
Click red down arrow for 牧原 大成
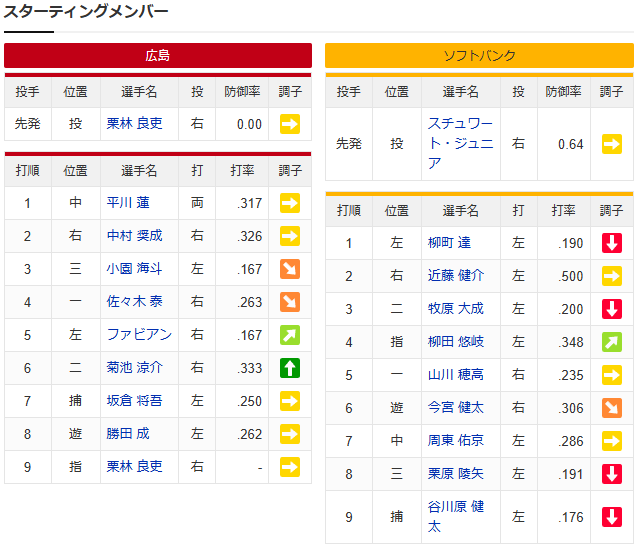click(611, 309)
